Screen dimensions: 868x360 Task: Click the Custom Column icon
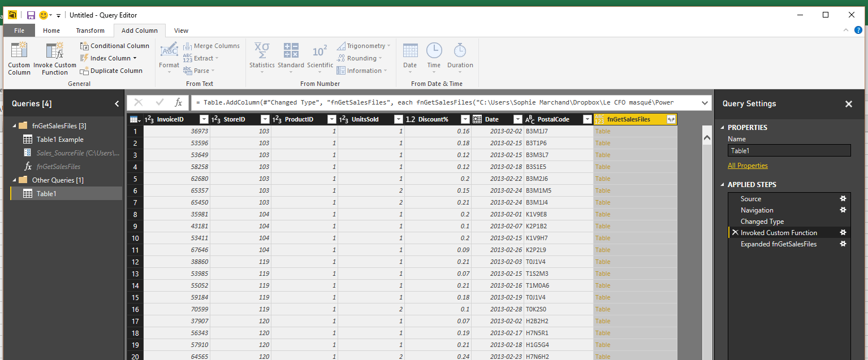tap(19, 51)
